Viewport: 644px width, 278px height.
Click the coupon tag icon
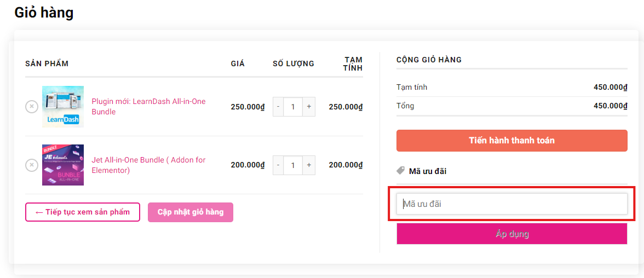(x=400, y=171)
